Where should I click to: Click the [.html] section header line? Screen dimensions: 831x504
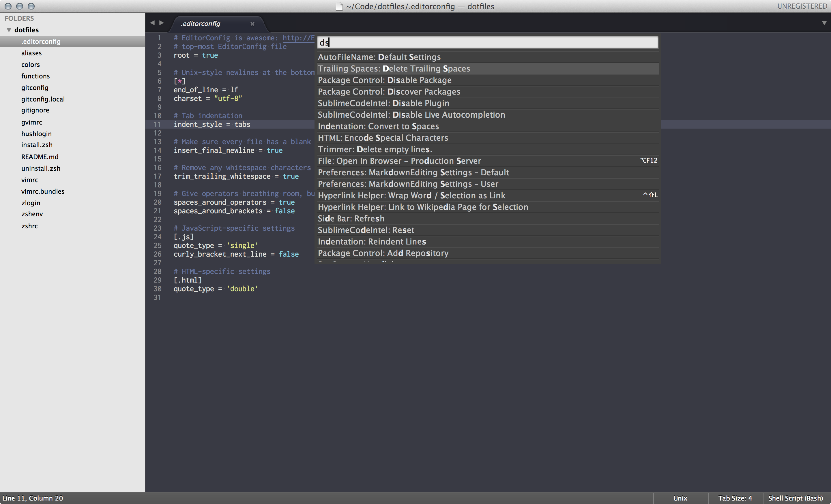click(x=188, y=280)
